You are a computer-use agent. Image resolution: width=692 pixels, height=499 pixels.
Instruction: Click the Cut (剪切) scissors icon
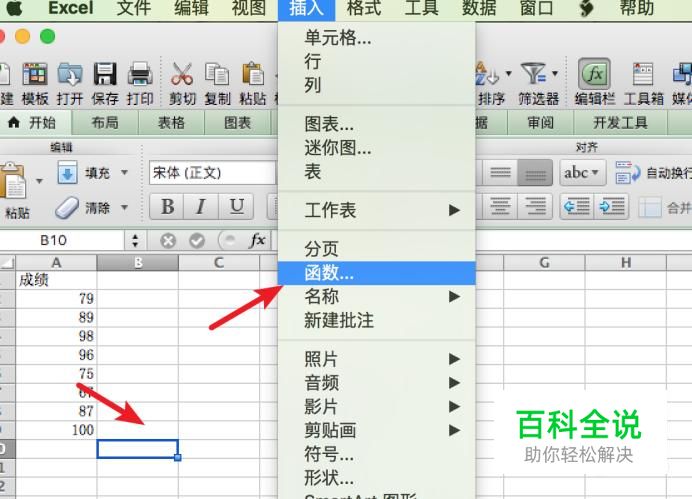[x=182, y=74]
